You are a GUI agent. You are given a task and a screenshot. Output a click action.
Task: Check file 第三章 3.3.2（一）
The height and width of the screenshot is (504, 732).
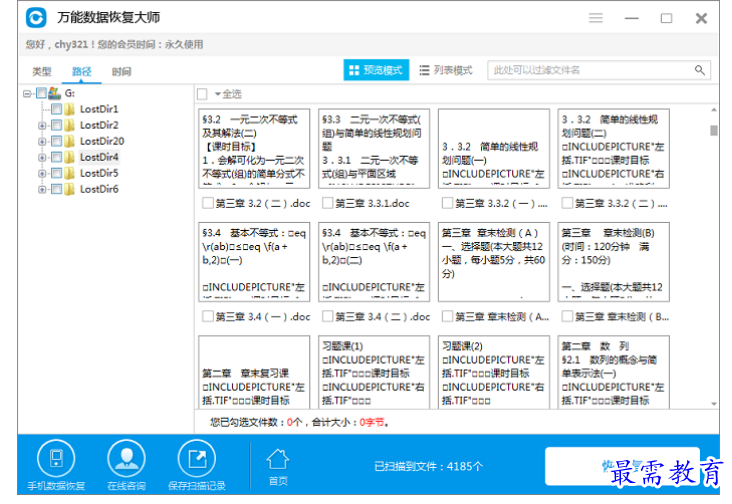(447, 203)
